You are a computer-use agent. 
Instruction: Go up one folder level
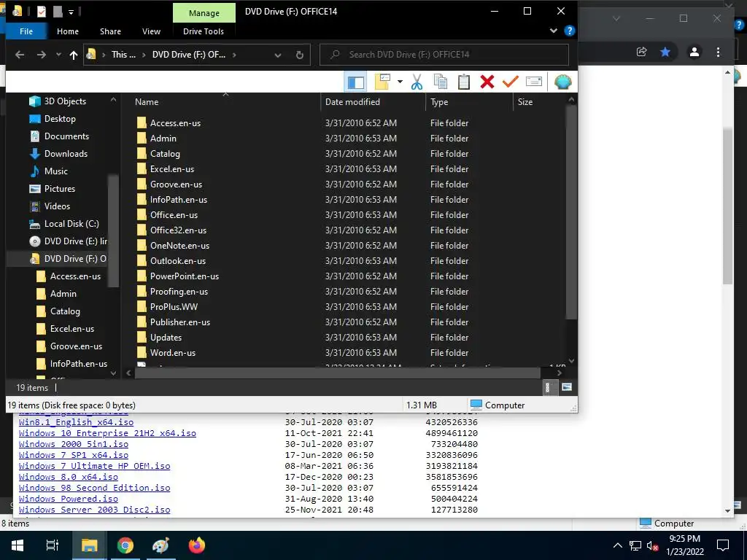point(74,55)
